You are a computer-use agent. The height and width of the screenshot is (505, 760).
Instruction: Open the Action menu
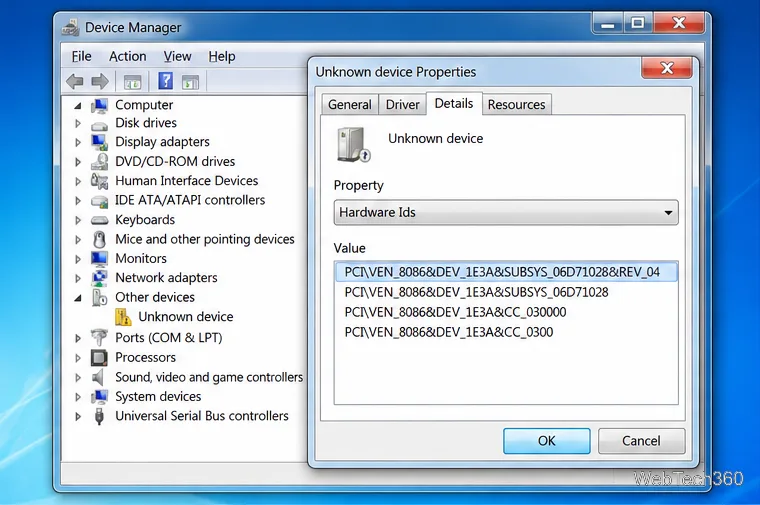tap(127, 56)
